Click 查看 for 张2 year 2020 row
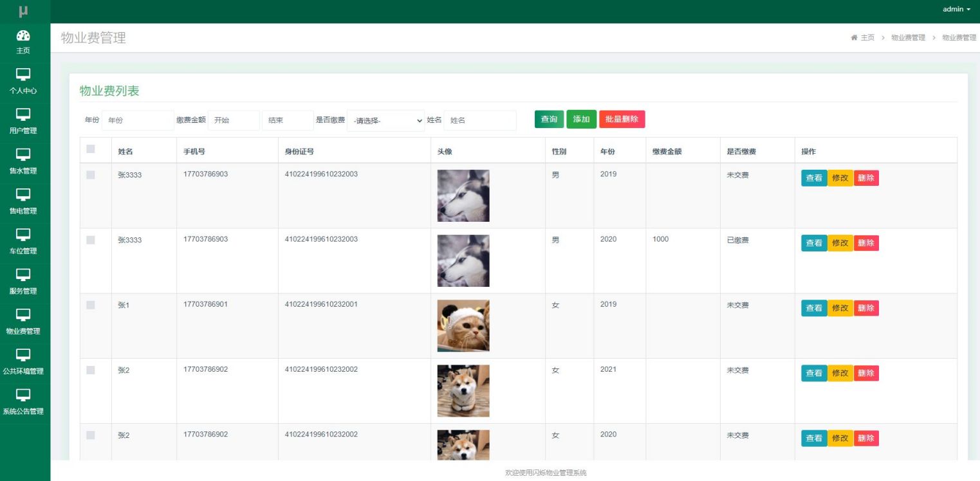 tap(814, 438)
